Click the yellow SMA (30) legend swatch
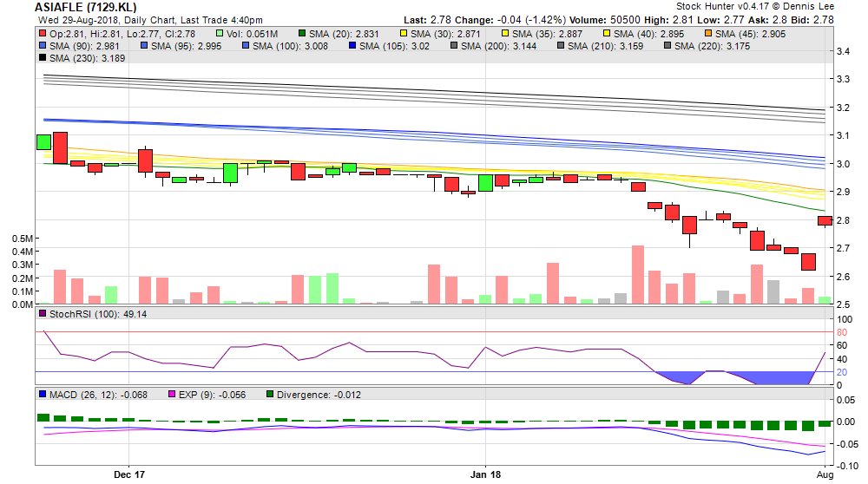The width and height of the screenshot is (868, 484). (404, 33)
